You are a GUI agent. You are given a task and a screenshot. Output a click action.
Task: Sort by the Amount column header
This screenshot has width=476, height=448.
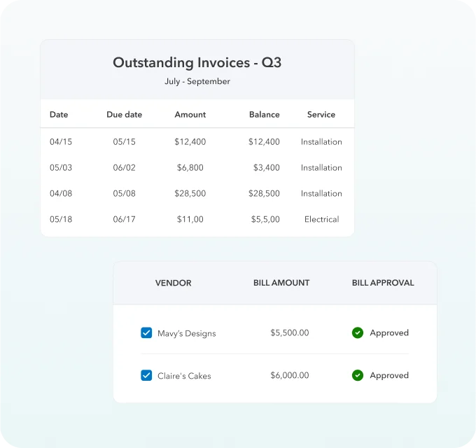190,114
